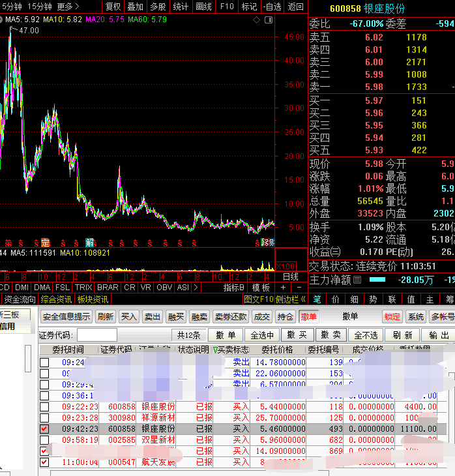The image size is (455, 476).
Task: Open 资金流向 tab
Action: pos(20,300)
